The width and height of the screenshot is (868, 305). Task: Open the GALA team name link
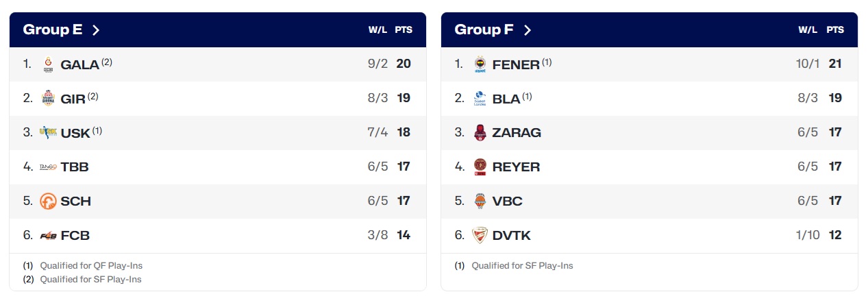80,65
